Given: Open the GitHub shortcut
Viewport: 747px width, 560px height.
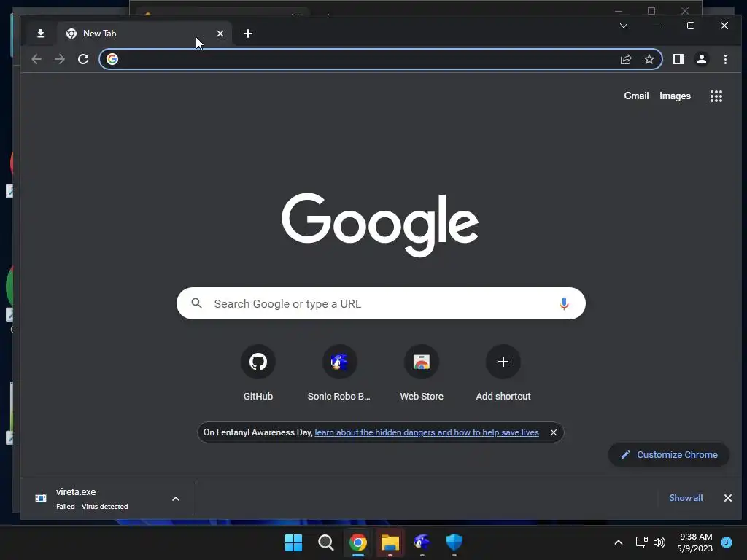Looking at the screenshot, I should pyautogui.click(x=258, y=373).
